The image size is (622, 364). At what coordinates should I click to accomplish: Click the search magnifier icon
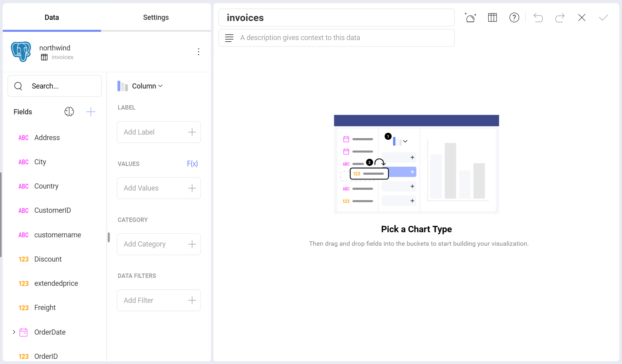[x=18, y=86]
